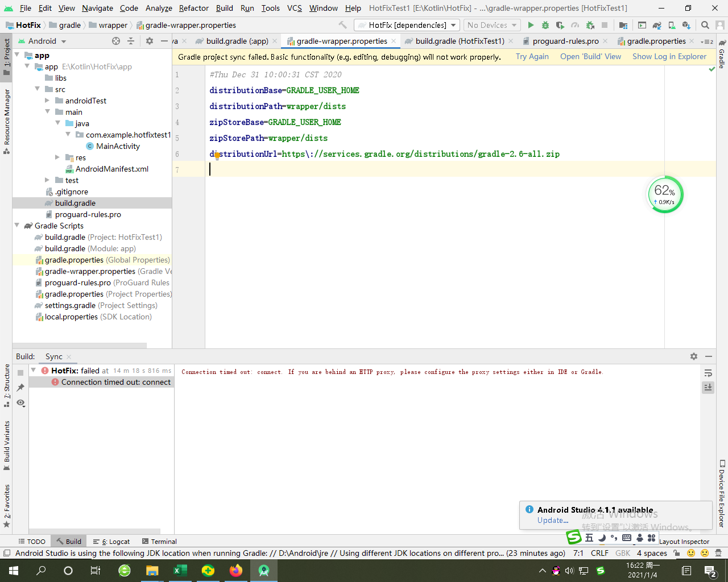Toggle the Resource Manager tool window button

click(x=7, y=121)
